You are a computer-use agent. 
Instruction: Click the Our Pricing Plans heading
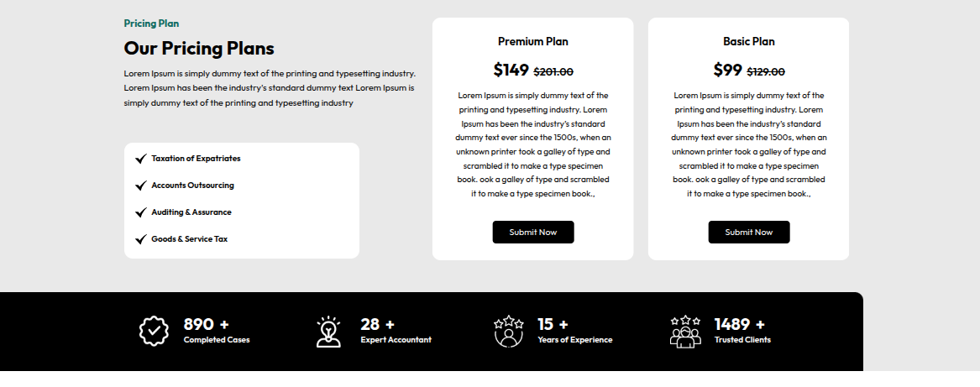coord(199,48)
